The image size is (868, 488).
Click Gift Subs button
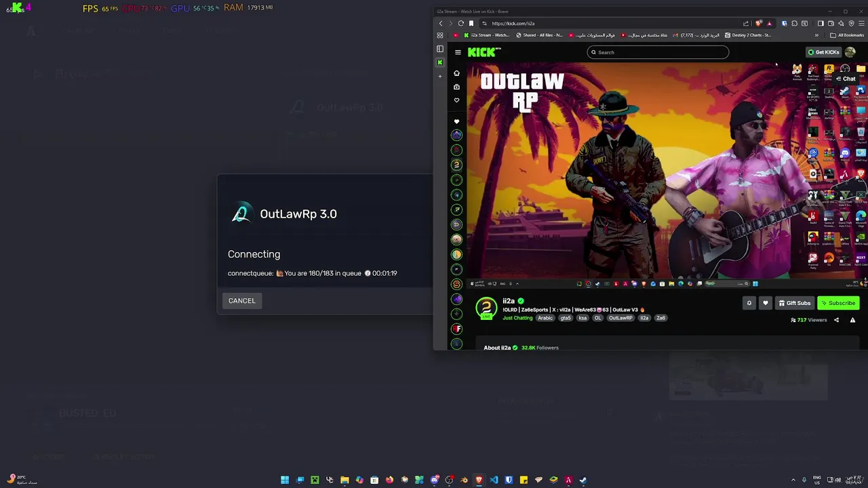click(794, 303)
